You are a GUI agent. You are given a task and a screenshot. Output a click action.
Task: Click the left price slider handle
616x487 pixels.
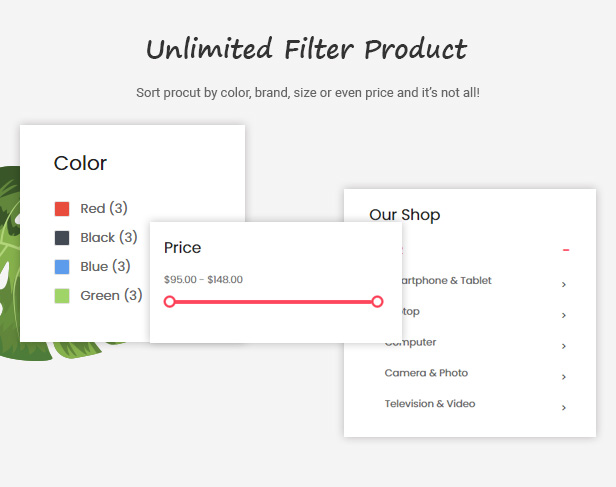click(x=169, y=302)
